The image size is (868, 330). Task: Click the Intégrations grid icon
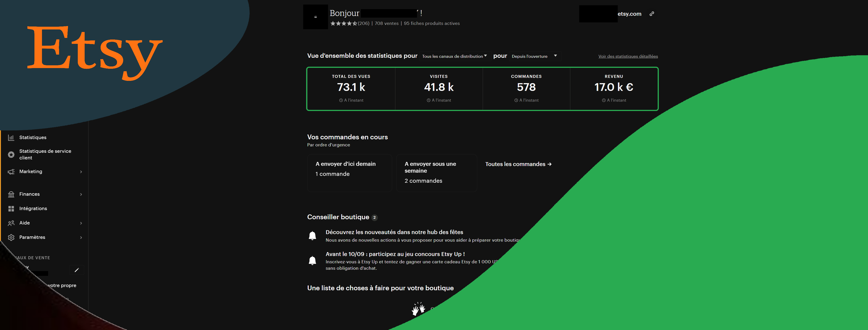[x=11, y=209]
